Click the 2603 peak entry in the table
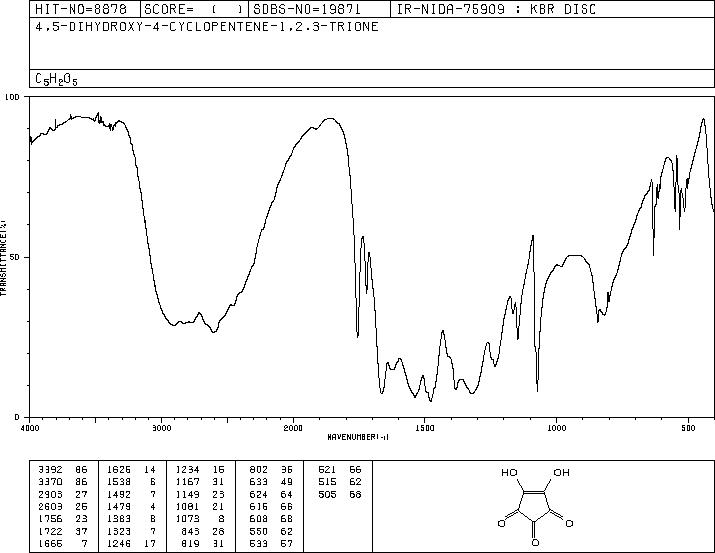This screenshot has width=715, height=553. tap(62, 506)
